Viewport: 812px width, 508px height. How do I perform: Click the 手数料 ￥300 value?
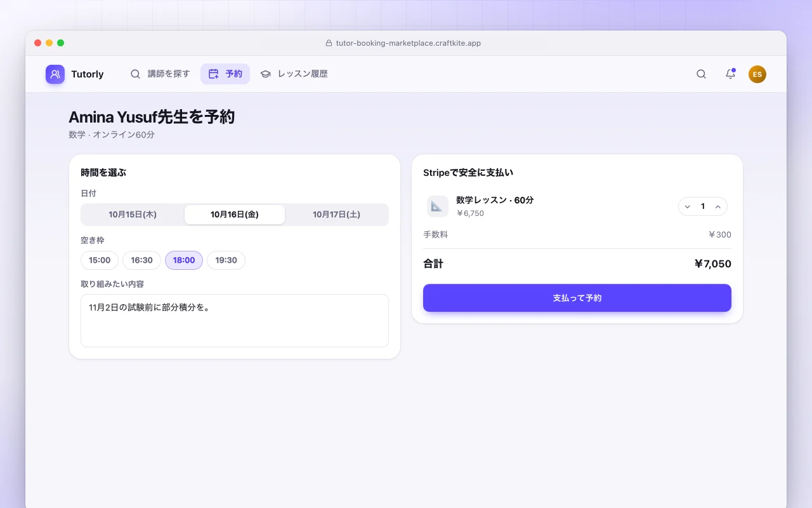click(719, 235)
